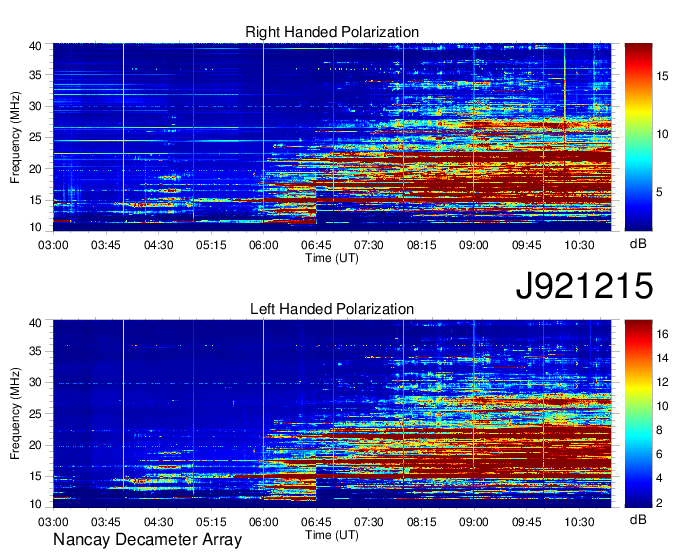Click the 03:00 time tick on bottom plot

click(x=53, y=522)
